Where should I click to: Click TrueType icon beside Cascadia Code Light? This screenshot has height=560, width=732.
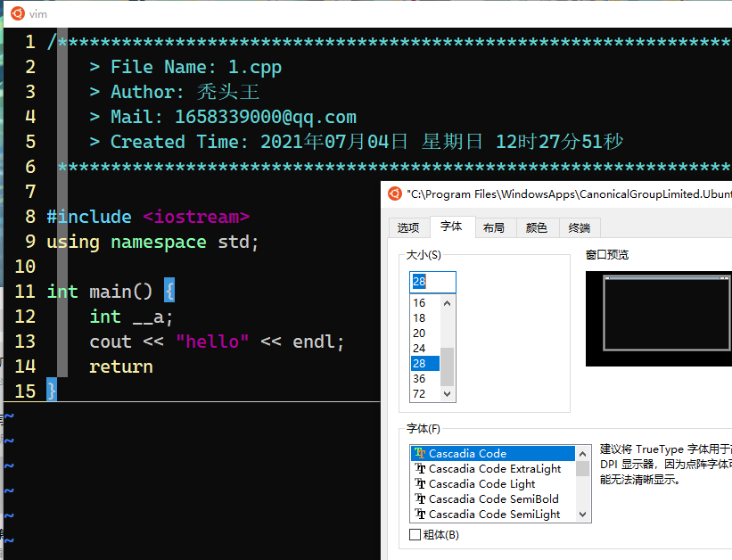420,483
